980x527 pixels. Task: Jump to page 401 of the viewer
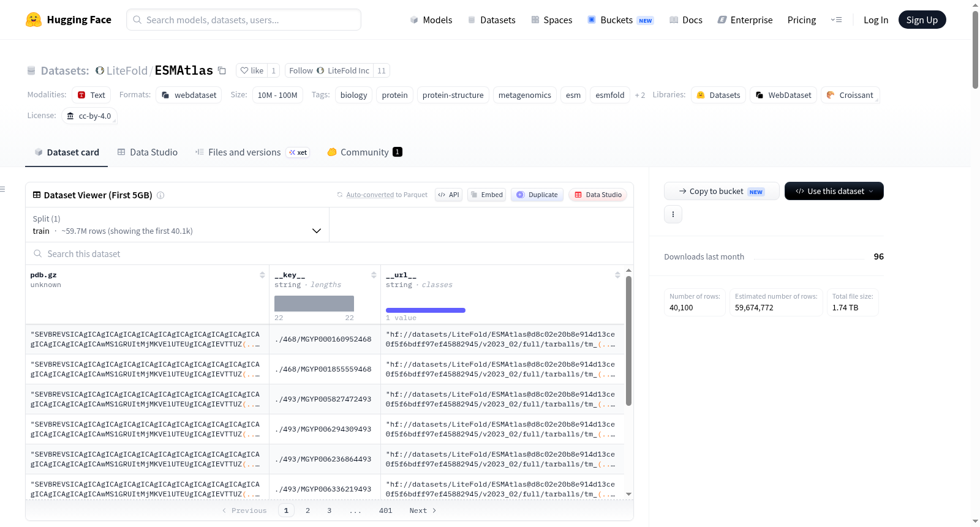[x=385, y=510]
